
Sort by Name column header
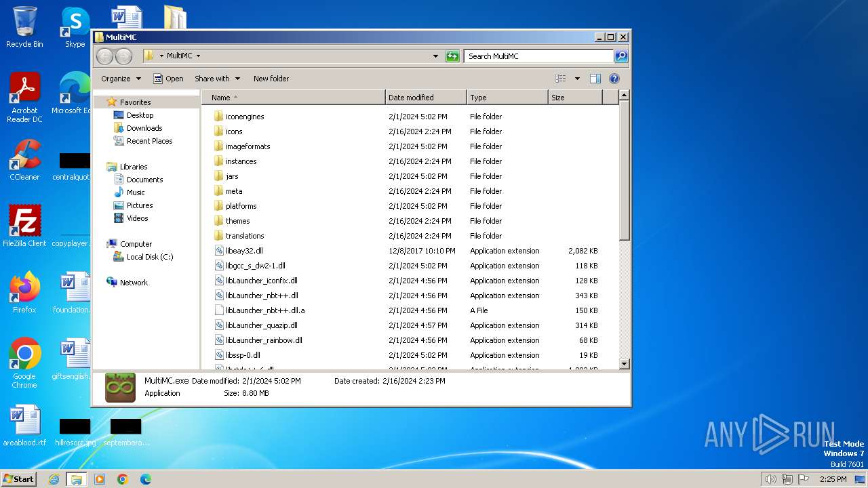[294, 98]
